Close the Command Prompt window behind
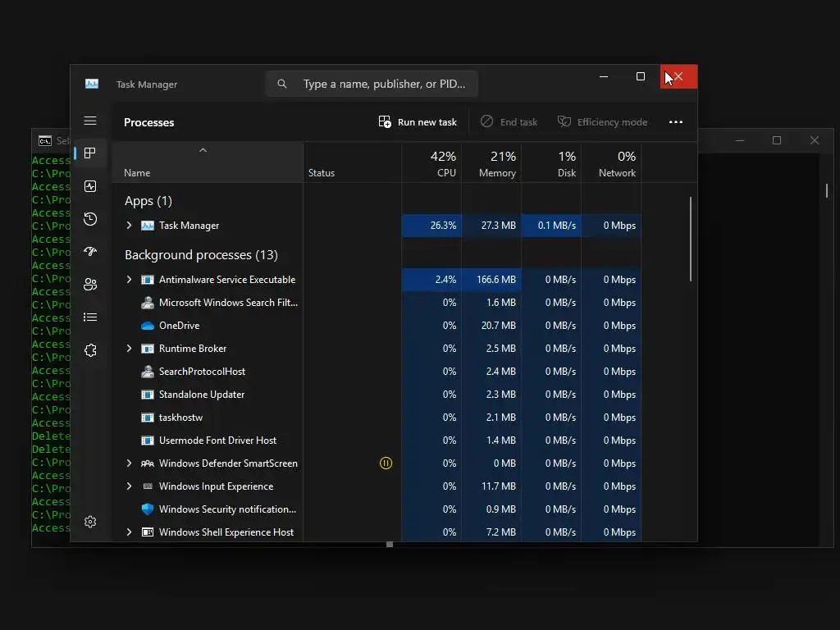 (815, 140)
